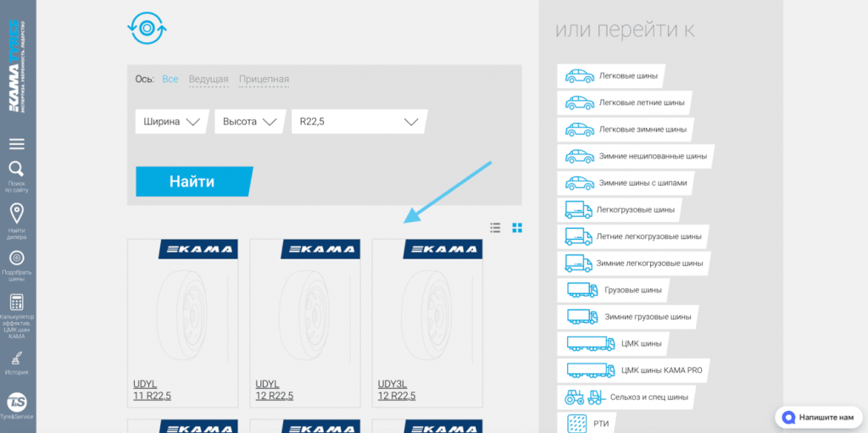Go to Грузовые шины category
Screen dimensions: 868x433
click(x=613, y=290)
